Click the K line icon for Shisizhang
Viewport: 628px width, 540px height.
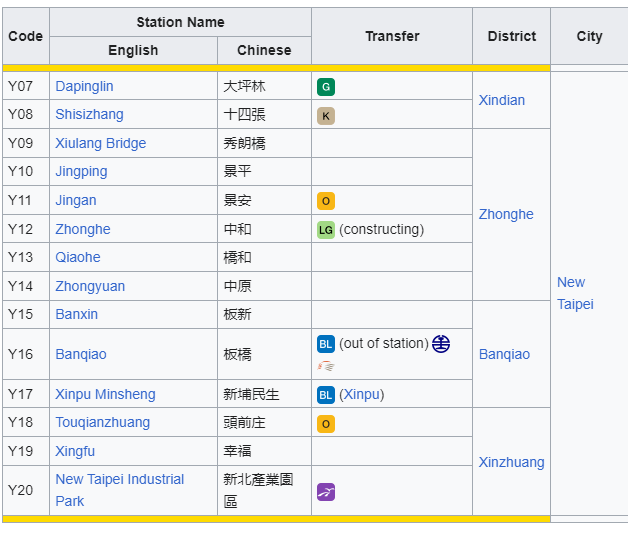point(325,115)
